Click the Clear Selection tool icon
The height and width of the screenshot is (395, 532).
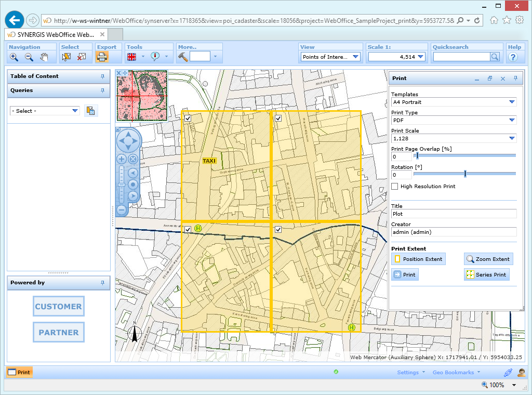coord(82,57)
